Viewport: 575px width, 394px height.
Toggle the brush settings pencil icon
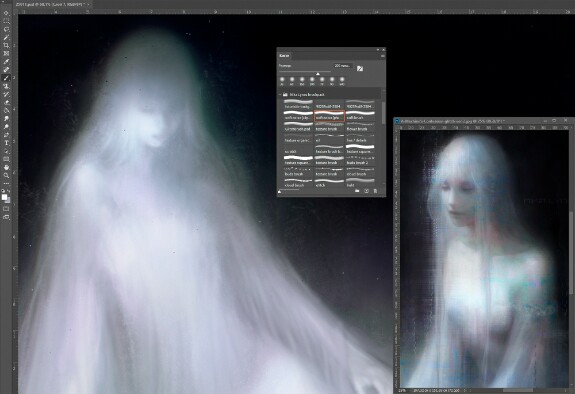point(360,68)
